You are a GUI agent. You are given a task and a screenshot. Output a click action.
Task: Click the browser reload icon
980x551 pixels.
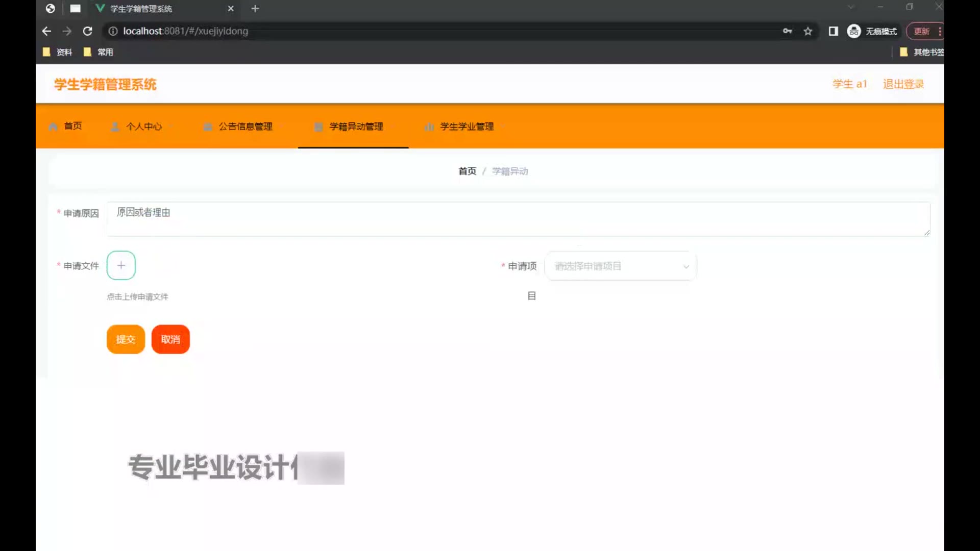pos(88,31)
